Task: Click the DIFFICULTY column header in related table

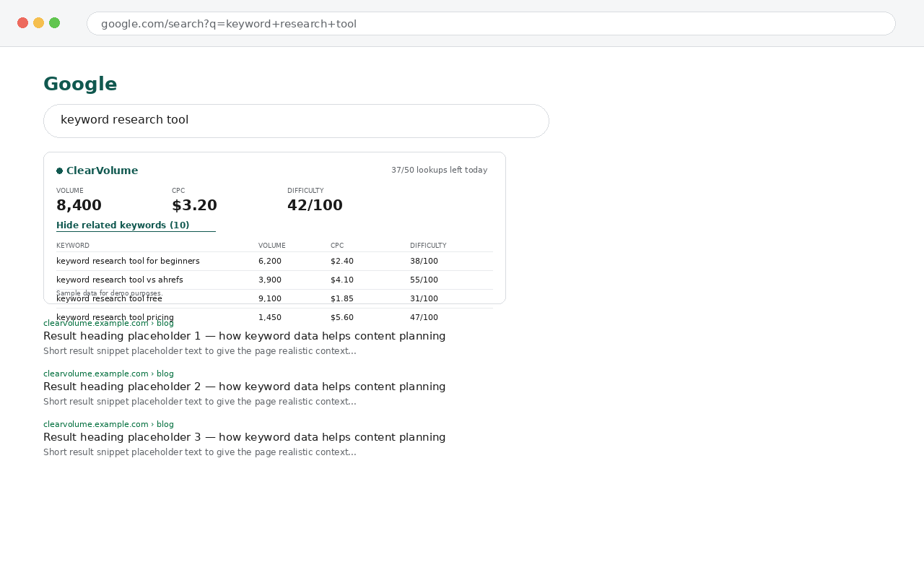Action: (x=428, y=246)
